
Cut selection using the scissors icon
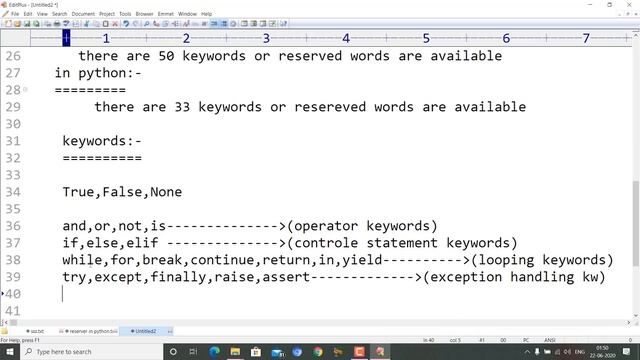[x=87, y=24]
